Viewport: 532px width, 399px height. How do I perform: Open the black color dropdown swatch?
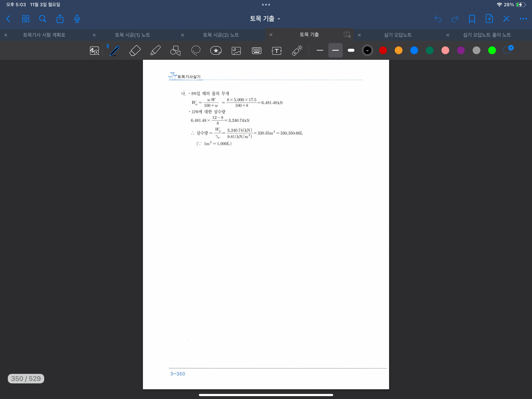pyautogui.click(x=367, y=50)
